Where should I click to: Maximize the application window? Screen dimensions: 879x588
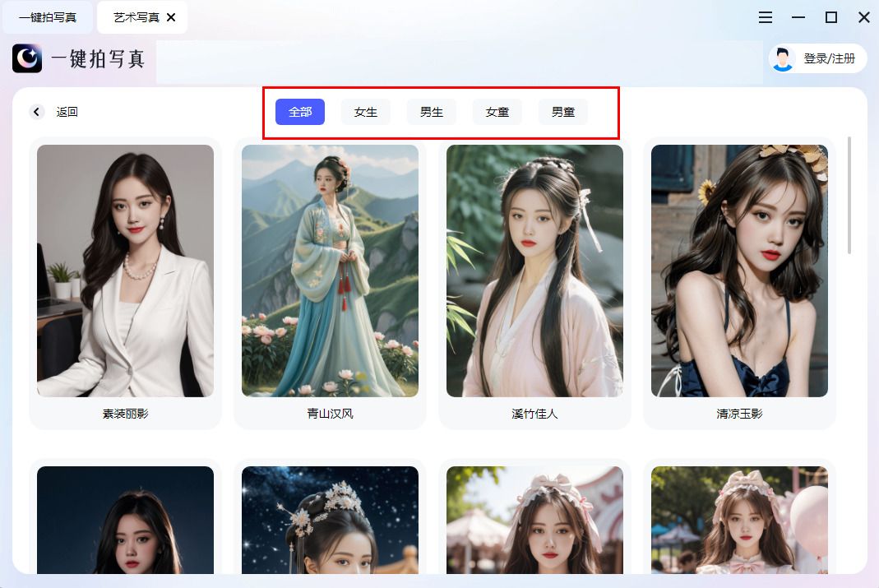point(831,17)
